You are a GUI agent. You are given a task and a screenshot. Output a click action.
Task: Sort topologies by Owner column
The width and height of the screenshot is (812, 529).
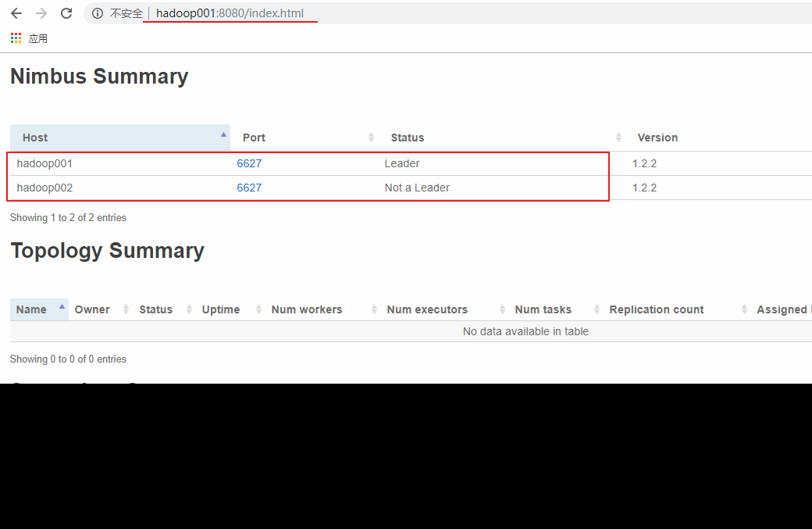pos(92,309)
